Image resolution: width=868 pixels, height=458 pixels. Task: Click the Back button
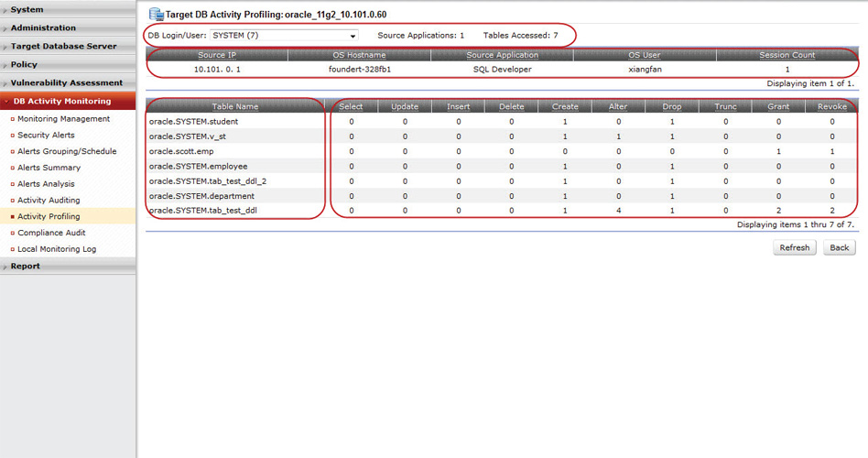click(x=840, y=247)
